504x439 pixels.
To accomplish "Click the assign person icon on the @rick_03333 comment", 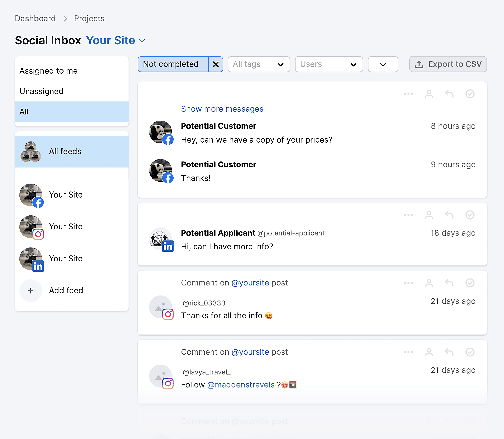I will click(429, 283).
